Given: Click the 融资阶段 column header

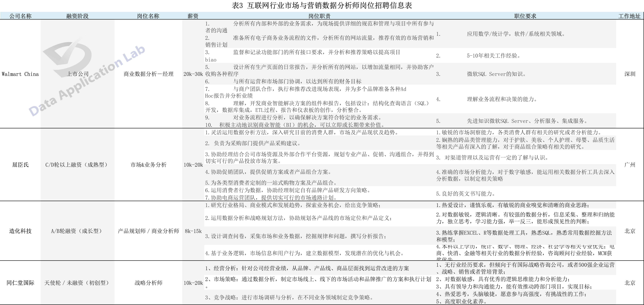Looking at the screenshot, I should point(77,16).
